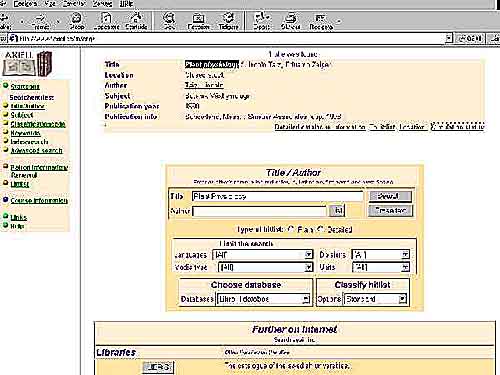The image size is (500, 375).
Task: Click the Search button in Title/Author form
Action: pyautogui.click(x=390, y=196)
